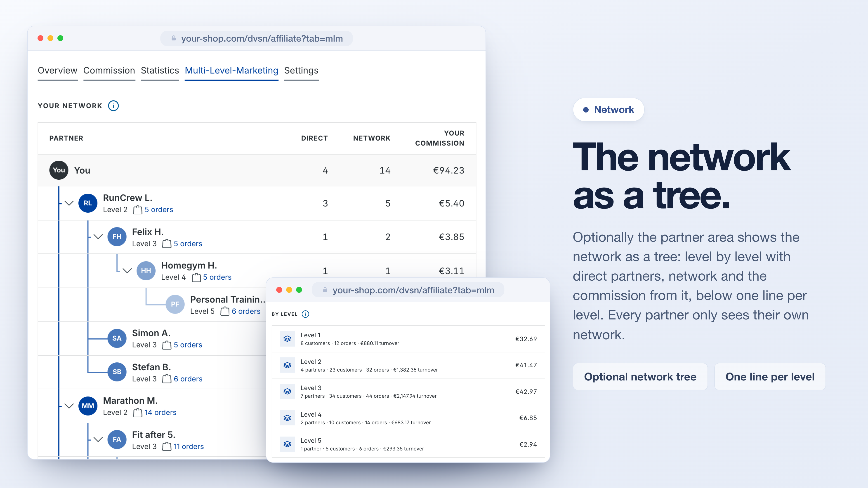Click the €94.23 commission value in You row

(x=448, y=170)
